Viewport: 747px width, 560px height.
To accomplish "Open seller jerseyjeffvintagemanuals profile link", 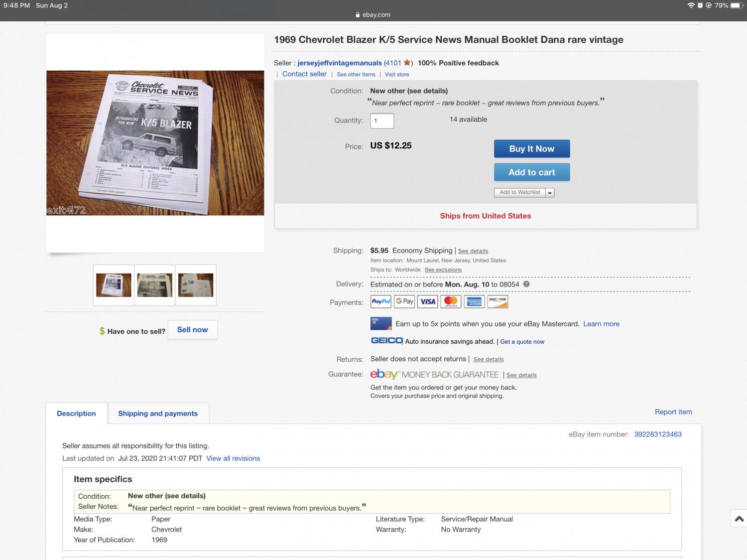I will point(340,63).
